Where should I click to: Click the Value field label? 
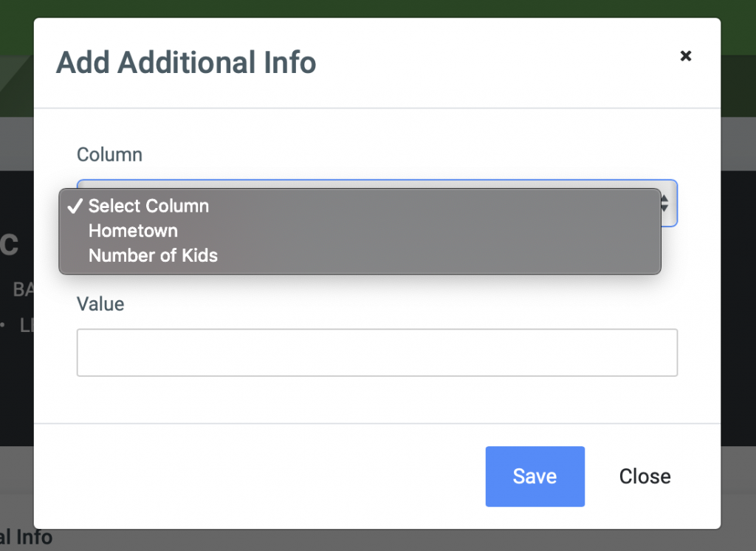(x=100, y=304)
